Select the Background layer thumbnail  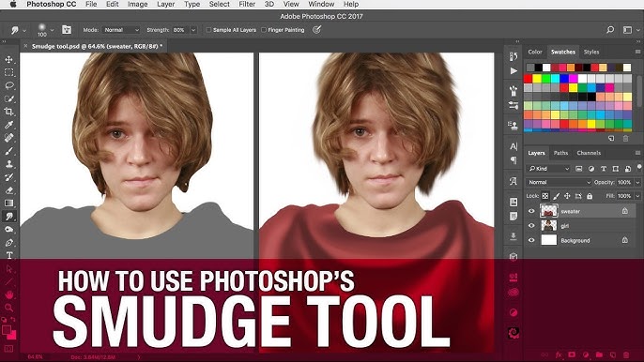(x=548, y=240)
